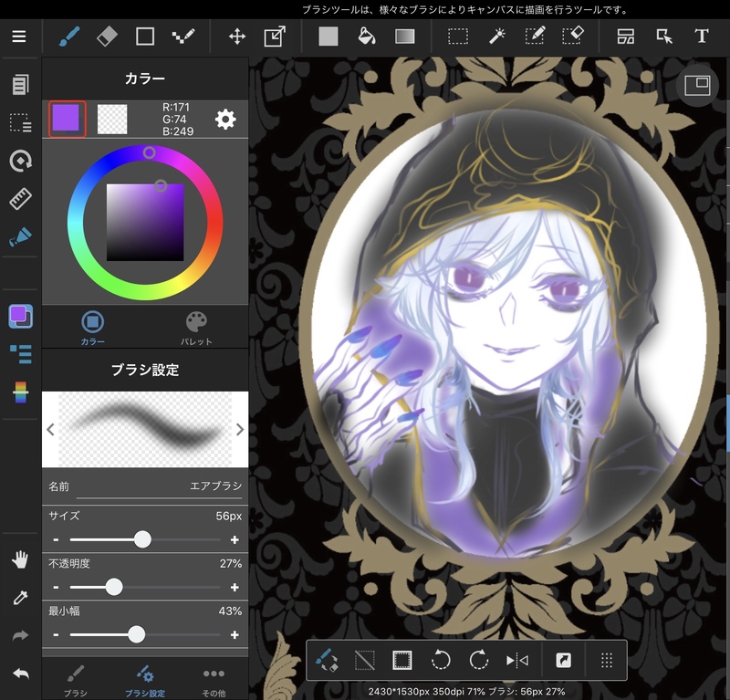Toggle brush/eraser switch in bottom bar
The width and height of the screenshot is (730, 700).
[327, 661]
